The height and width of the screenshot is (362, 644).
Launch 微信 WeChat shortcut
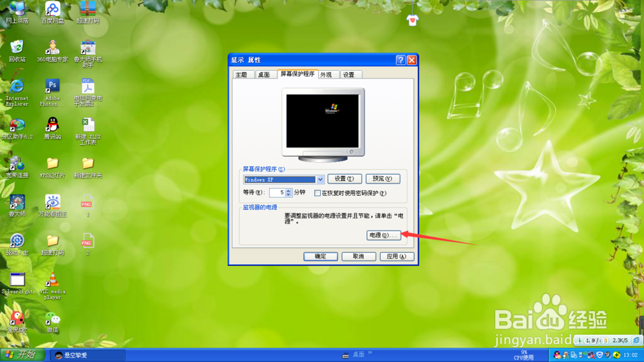coord(53,321)
